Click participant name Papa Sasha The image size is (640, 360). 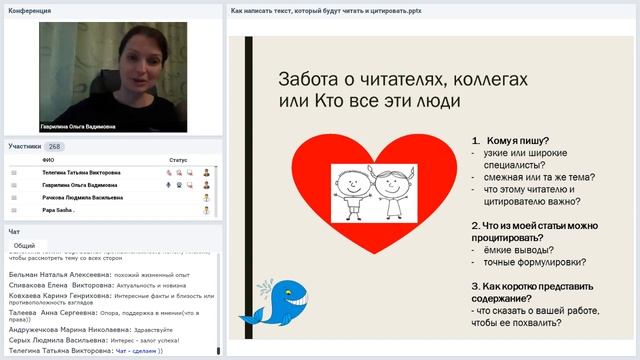[x=58, y=210]
